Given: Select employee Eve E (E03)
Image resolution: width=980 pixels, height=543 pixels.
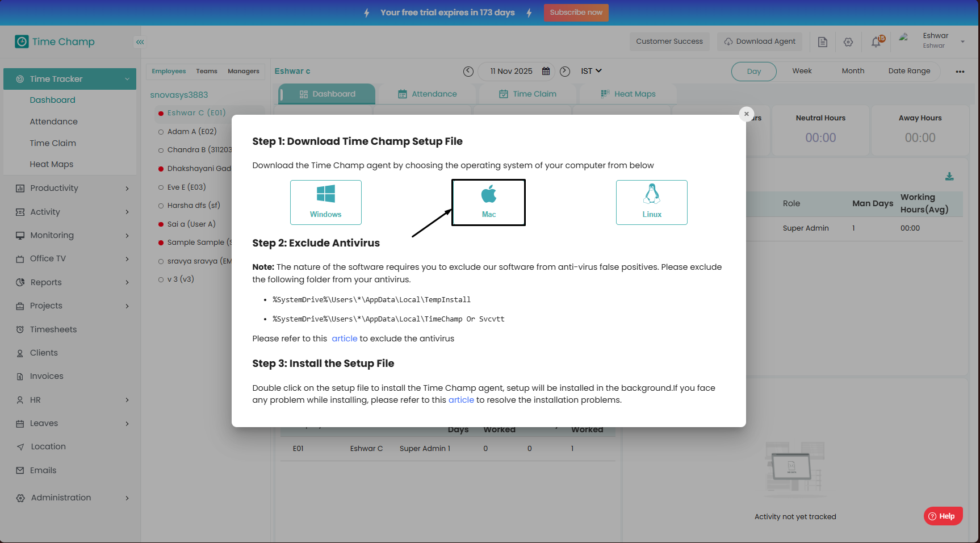Looking at the screenshot, I should (x=186, y=187).
